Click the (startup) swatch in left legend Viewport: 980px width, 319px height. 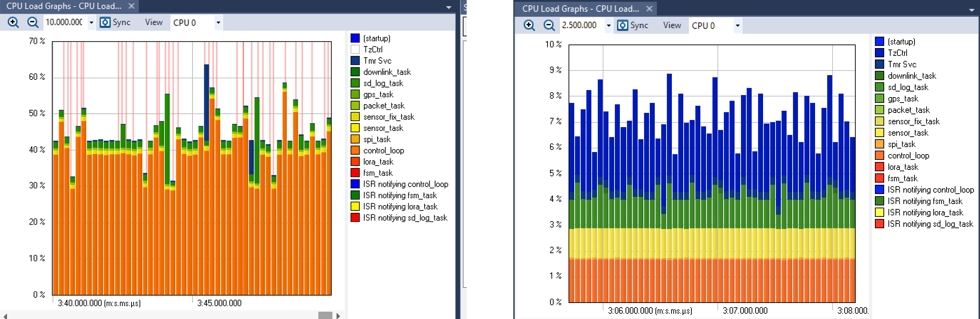[355, 38]
